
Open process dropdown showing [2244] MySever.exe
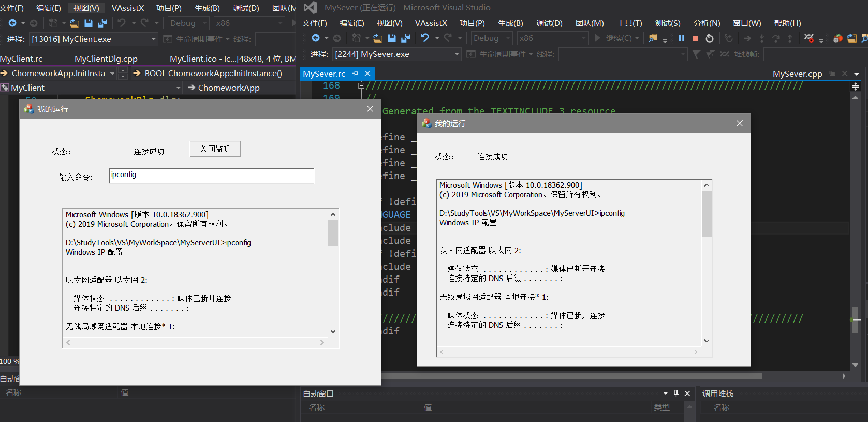point(396,54)
